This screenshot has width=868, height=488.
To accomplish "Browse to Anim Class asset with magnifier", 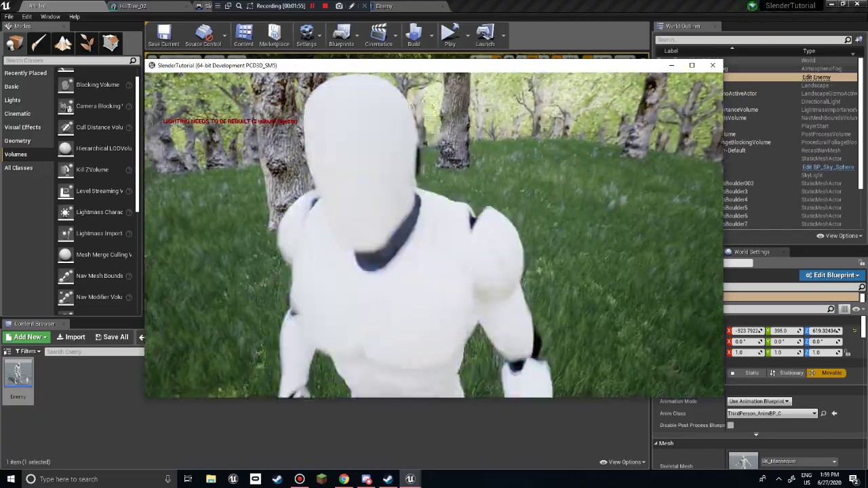I will pos(823,413).
